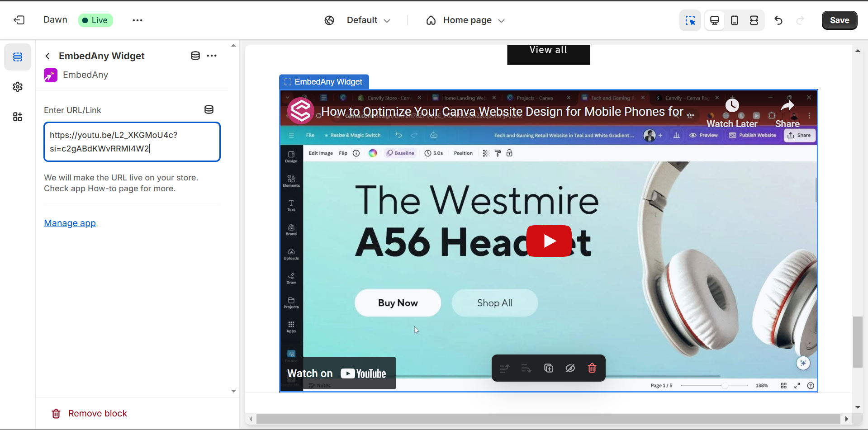Click the Buy Now button in video

point(398,303)
